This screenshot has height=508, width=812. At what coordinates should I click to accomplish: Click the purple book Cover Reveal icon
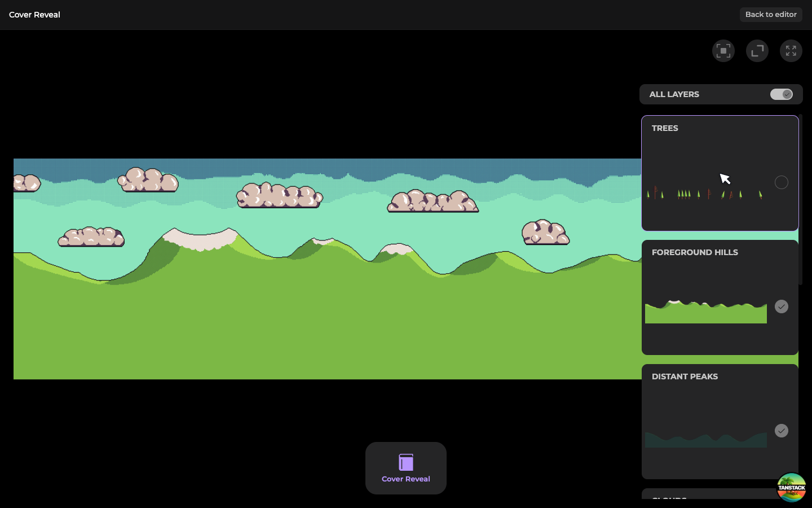pyautogui.click(x=406, y=462)
